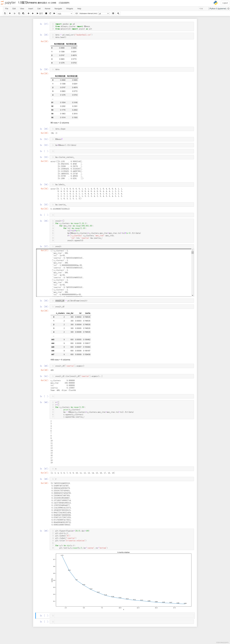Image resolution: width=230 pixels, height=644 pixels.
Task: Click the '96 rows × 2 columns' text
Action: (60, 123)
